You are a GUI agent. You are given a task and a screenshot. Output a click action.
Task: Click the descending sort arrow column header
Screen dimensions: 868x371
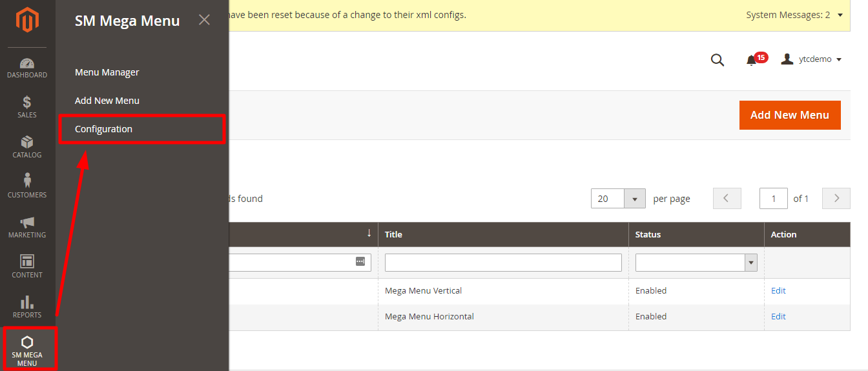coord(369,234)
